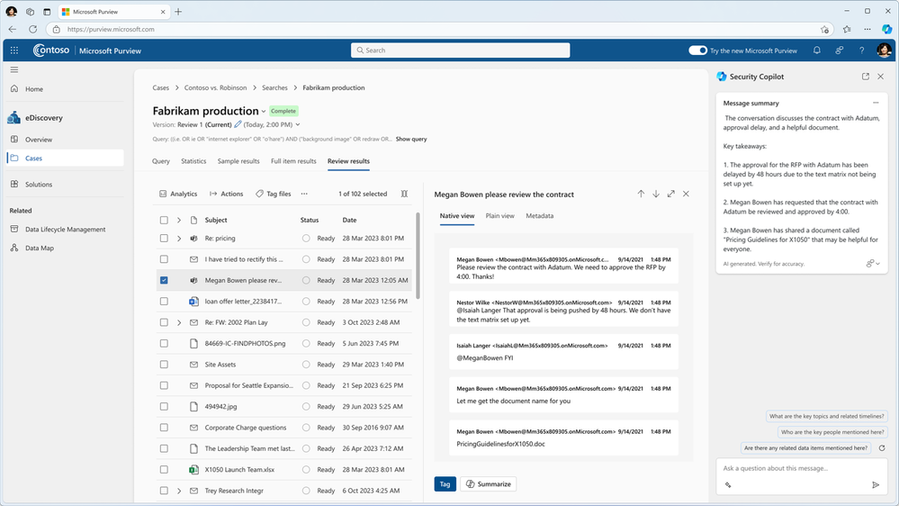Close the message preview pane
This screenshot has height=506, width=899.
pos(686,194)
